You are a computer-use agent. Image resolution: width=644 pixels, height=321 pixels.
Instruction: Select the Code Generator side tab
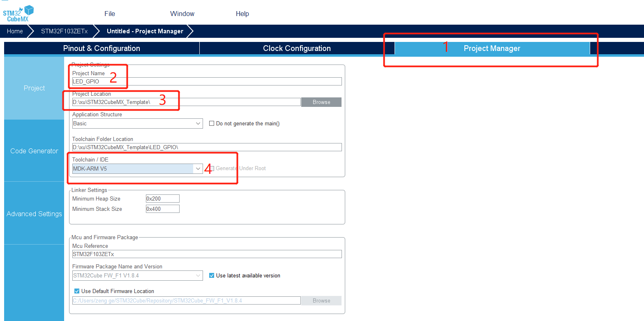coord(34,151)
